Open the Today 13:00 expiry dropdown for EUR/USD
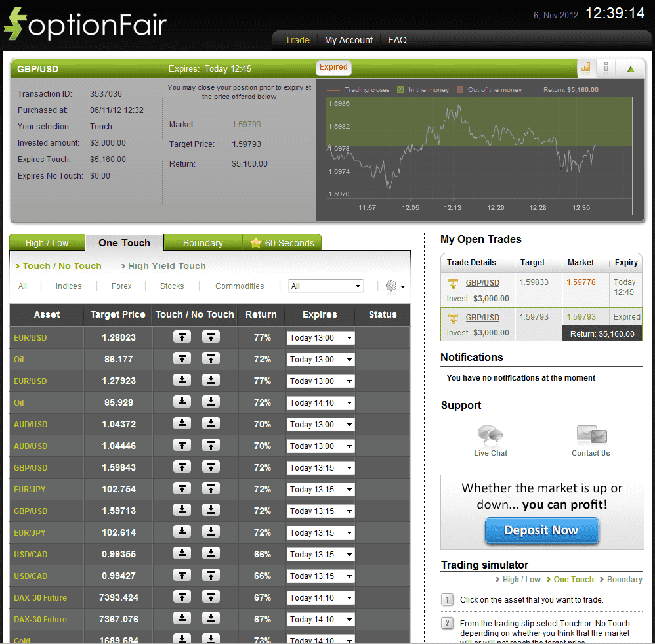Image resolution: width=655 pixels, height=644 pixels. pyautogui.click(x=320, y=337)
